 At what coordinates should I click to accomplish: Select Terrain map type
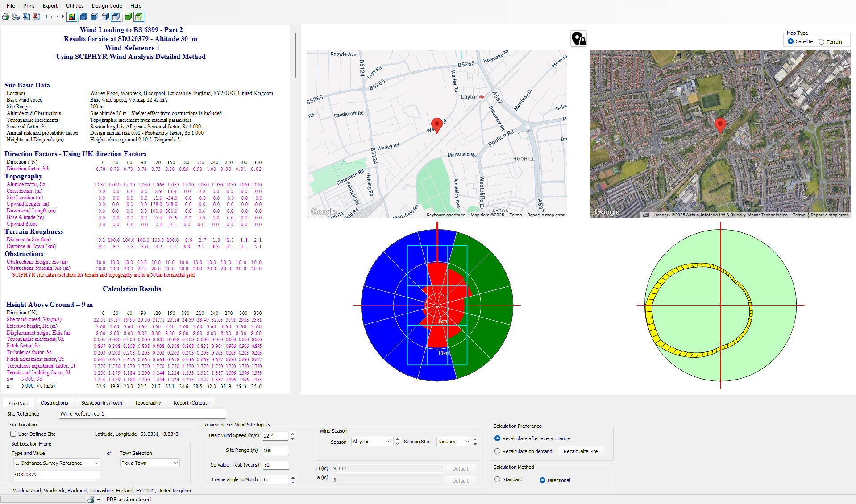(821, 42)
